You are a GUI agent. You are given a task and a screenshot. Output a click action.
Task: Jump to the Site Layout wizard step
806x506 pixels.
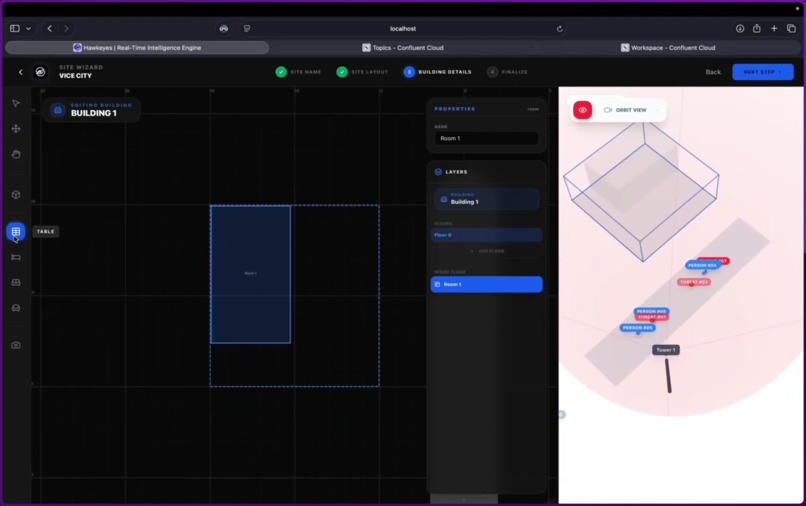coord(362,72)
